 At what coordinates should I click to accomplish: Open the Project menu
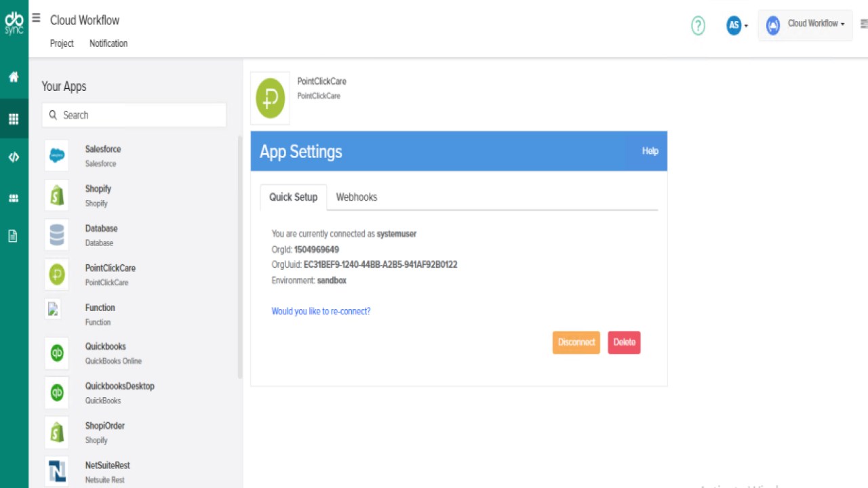62,43
